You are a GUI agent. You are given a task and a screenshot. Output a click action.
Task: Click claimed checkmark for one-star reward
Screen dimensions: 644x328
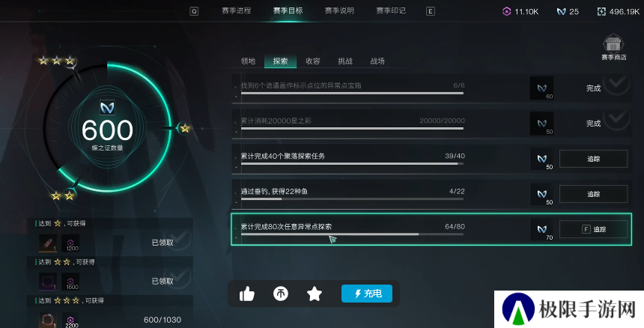coord(180,240)
